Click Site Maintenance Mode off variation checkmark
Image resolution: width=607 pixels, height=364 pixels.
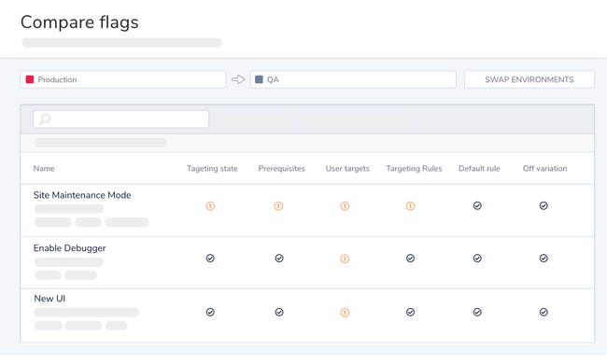(543, 205)
